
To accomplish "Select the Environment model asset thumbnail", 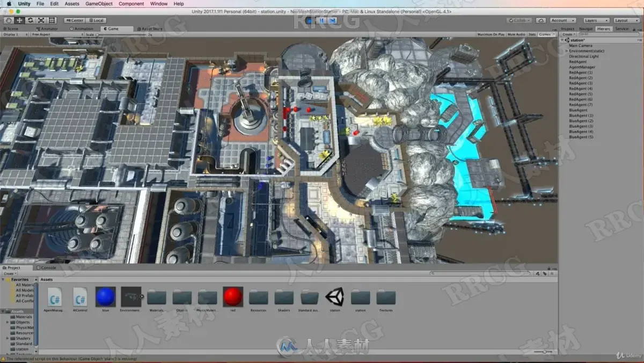I will point(131,296).
